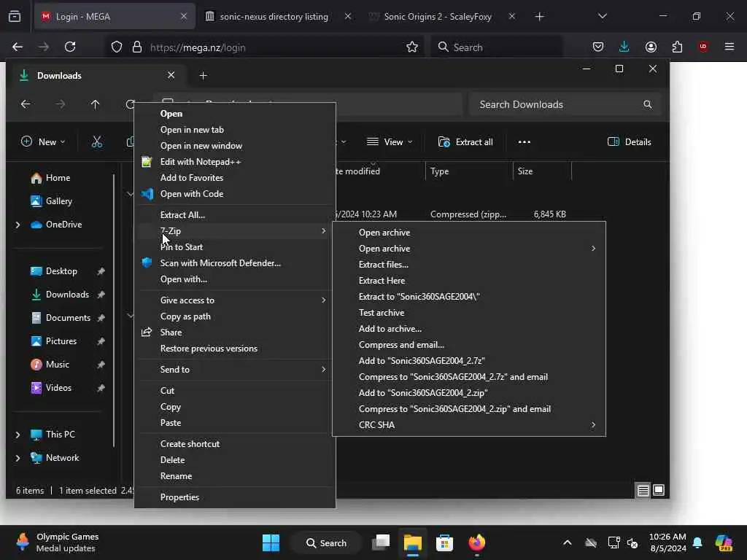Click the Save to Pocket icon

tap(598, 47)
